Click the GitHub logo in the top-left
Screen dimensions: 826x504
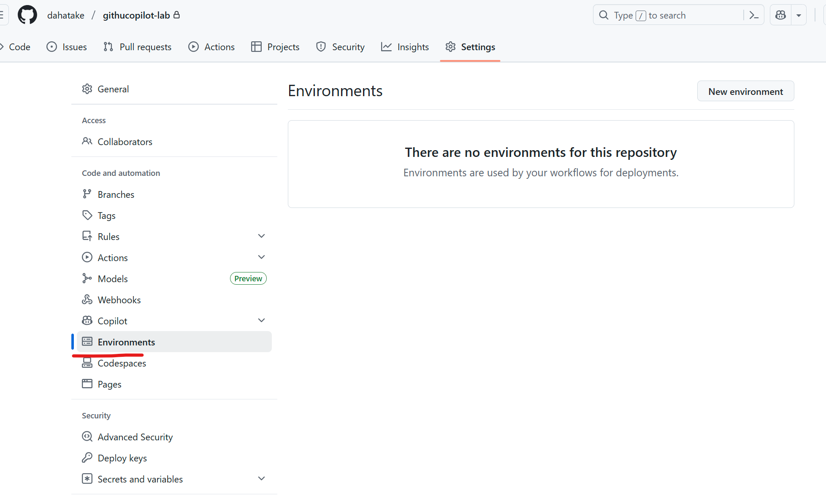27,14
